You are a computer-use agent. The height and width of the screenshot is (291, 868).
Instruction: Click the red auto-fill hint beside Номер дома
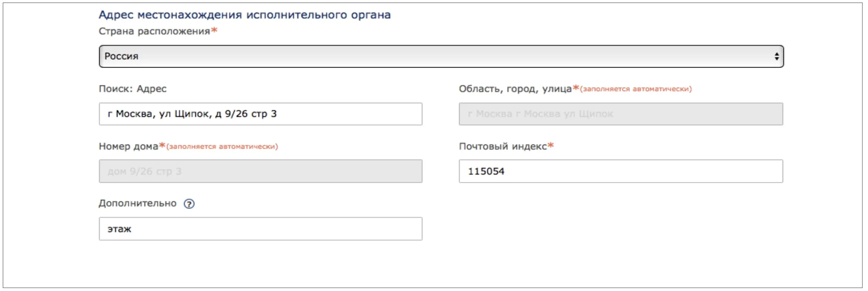[222, 147]
